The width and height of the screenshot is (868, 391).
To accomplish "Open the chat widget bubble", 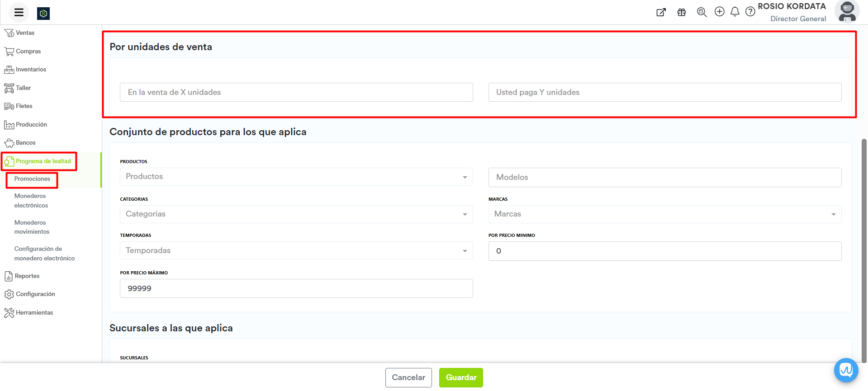I will click(846, 370).
